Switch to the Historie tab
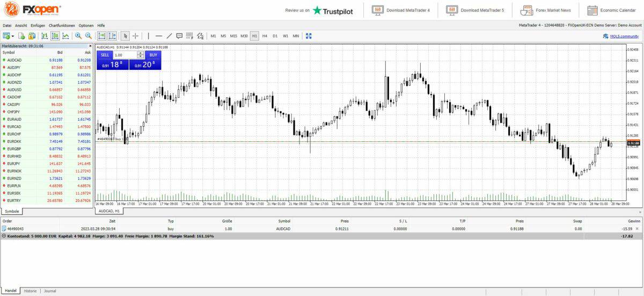 point(30,291)
